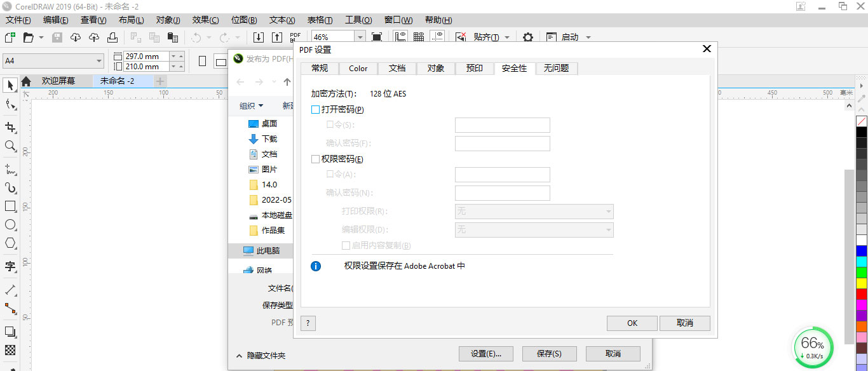Open the 打印权限 dropdown
868x371 pixels.
click(609, 212)
